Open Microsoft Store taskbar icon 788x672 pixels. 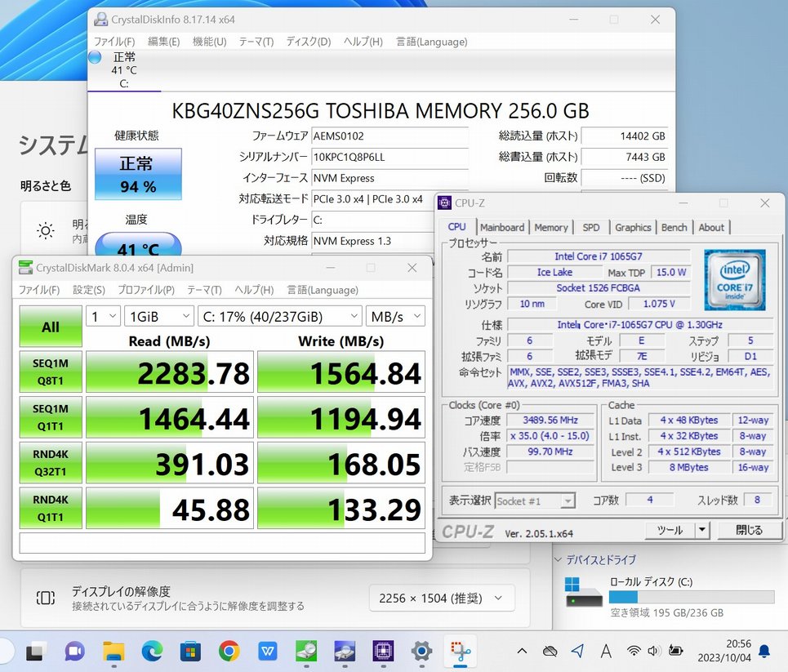(190, 652)
